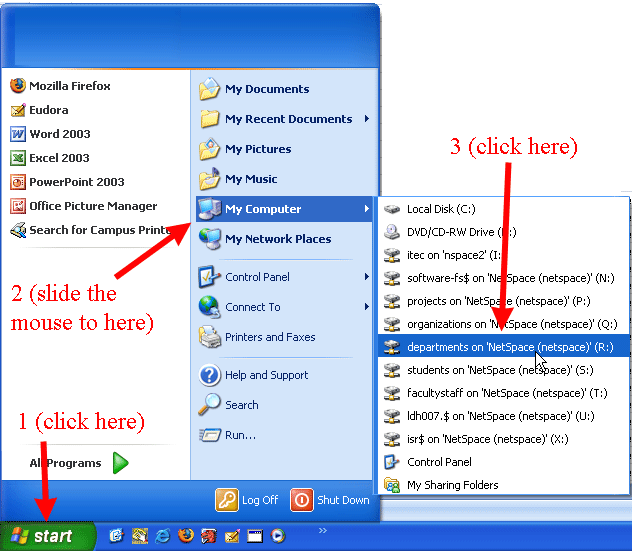Open the My Pictures folder
Image resolution: width=632 pixels, height=551 pixels.
pyautogui.click(x=245, y=149)
